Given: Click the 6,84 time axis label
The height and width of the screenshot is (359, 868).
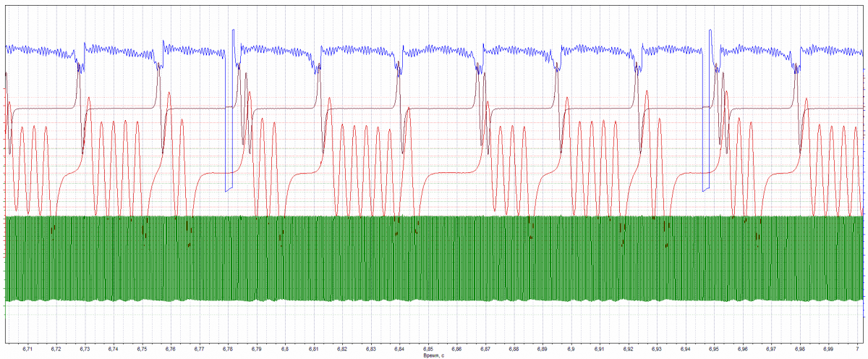Looking at the screenshot, I should pos(399,349).
